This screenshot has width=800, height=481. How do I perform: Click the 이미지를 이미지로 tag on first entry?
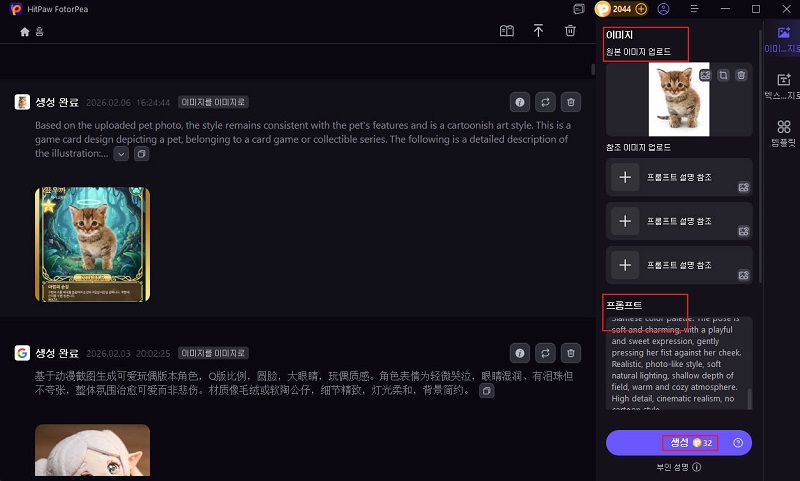click(x=213, y=102)
